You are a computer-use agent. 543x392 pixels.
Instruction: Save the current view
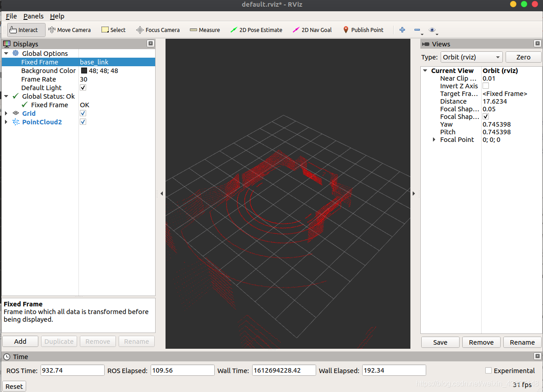(440, 342)
